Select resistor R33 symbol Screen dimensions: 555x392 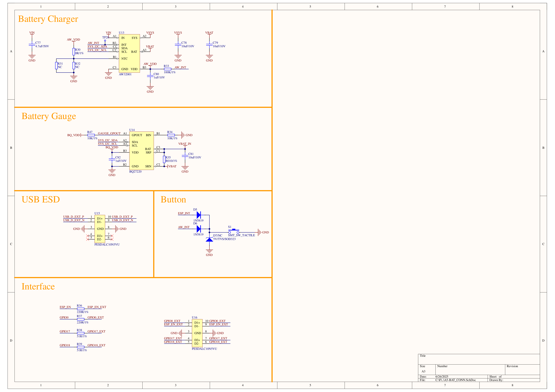[x=168, y=69]
